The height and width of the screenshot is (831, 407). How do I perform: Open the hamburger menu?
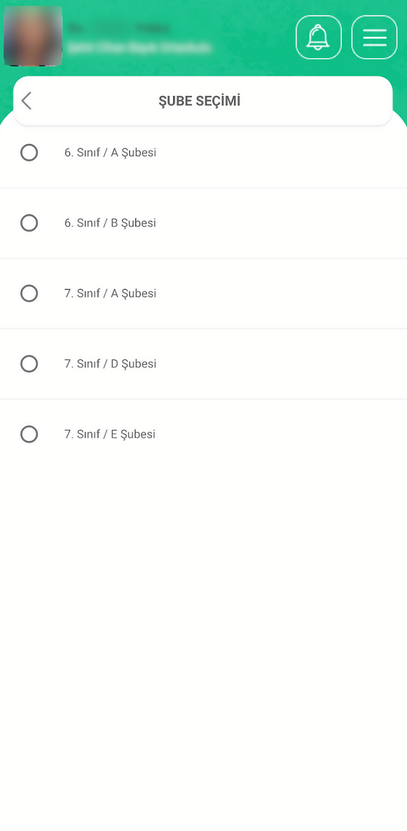[374, 37]
